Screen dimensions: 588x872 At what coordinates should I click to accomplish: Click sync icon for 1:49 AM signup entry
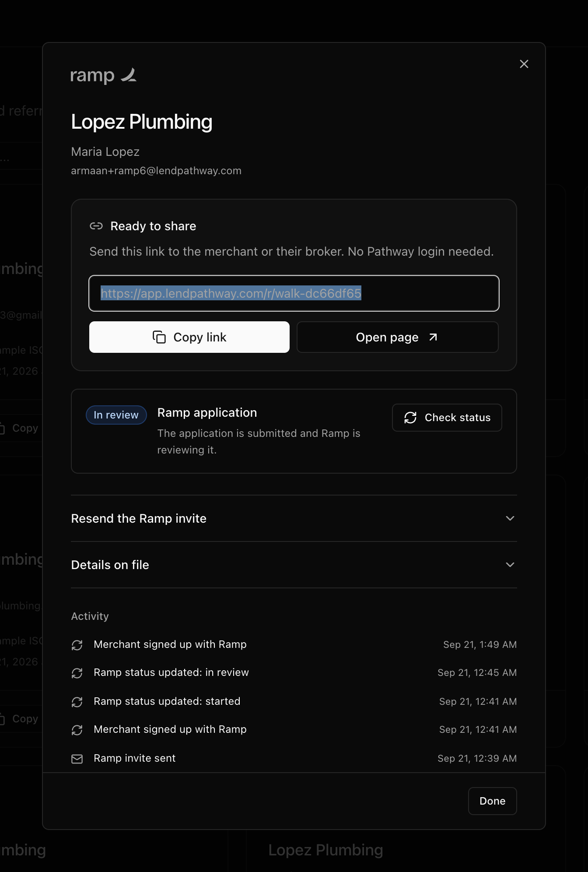(x=77, y=645)
